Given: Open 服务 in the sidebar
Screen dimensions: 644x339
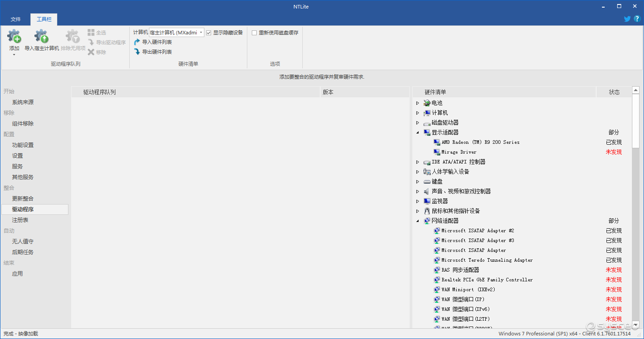Looking at the screenshot, I should [x=17, y=167].
